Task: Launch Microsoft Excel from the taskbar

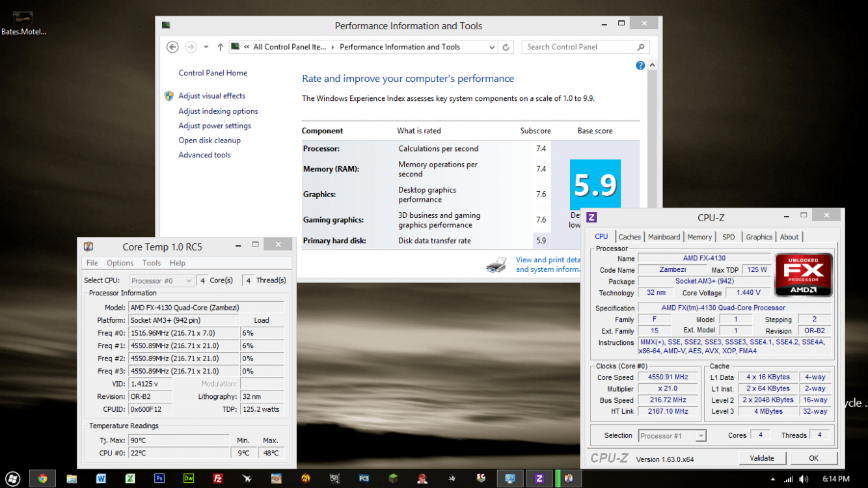Action: coord(130,478)
